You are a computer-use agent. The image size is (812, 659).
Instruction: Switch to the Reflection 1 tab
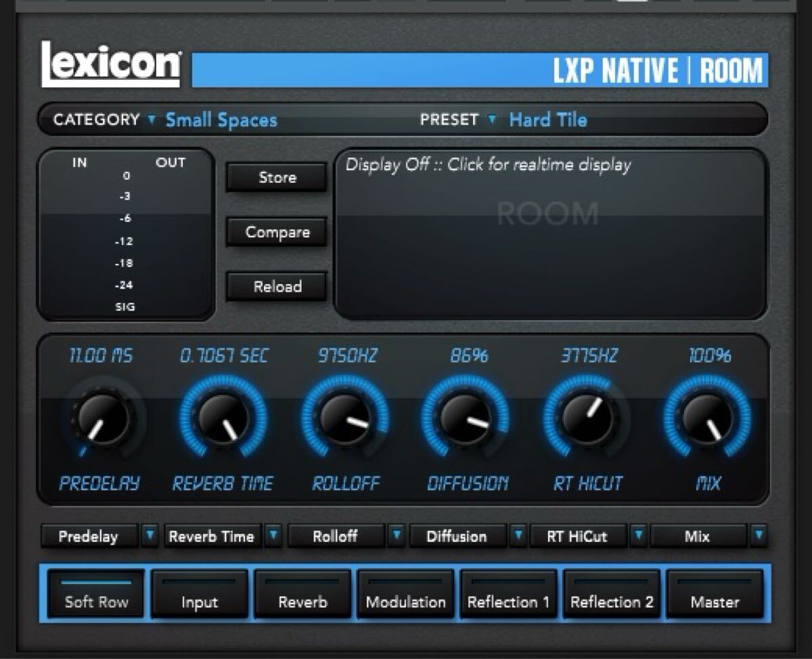pos(508,593)
